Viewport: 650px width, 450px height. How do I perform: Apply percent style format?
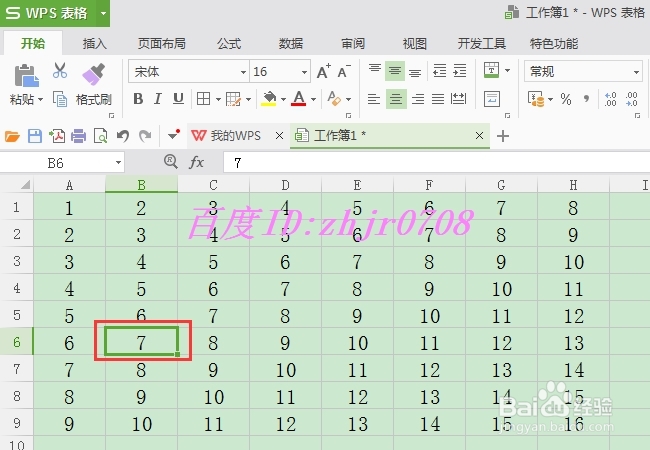[x=566, y=99]
